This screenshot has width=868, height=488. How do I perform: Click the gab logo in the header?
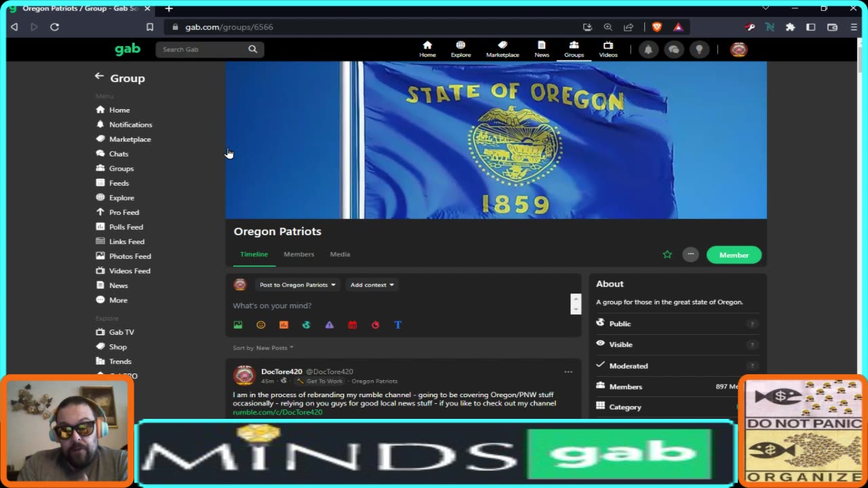click(x=127, y=49)
